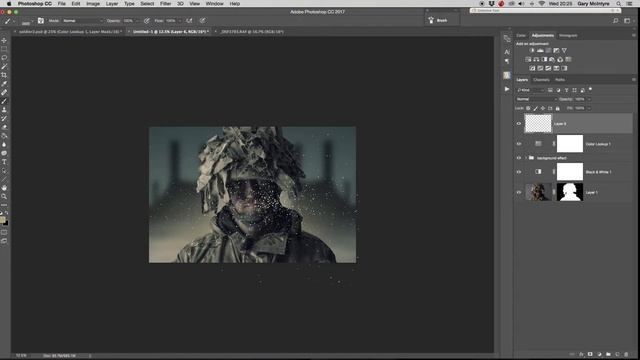
Task: Open the layer blend mode dropdown
Action: tap(536, 99)
